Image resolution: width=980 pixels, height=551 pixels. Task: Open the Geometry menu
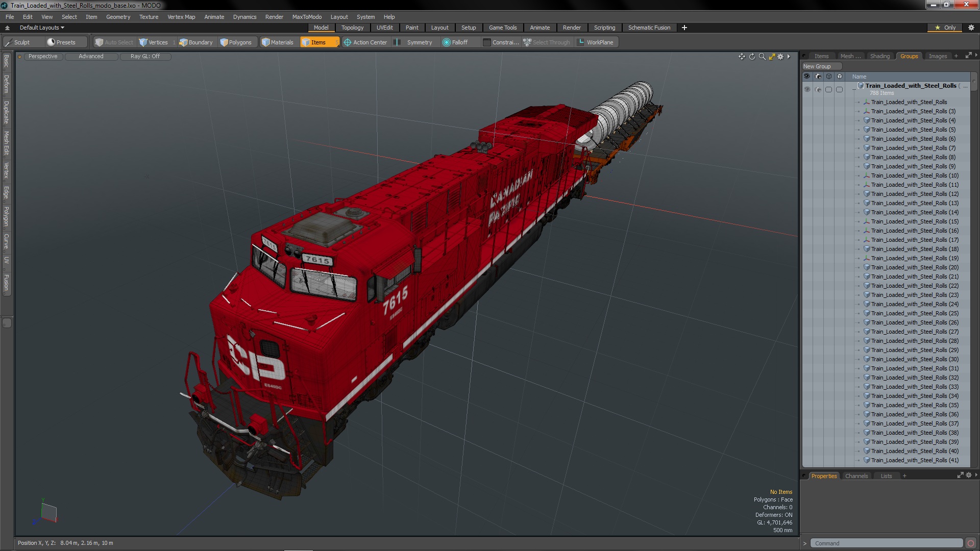(118, 17)
